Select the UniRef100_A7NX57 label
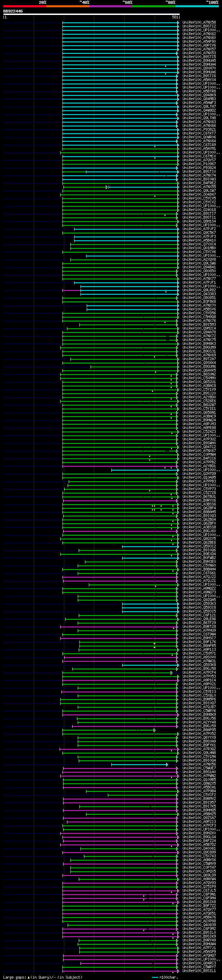 click(x=199, y=49)
